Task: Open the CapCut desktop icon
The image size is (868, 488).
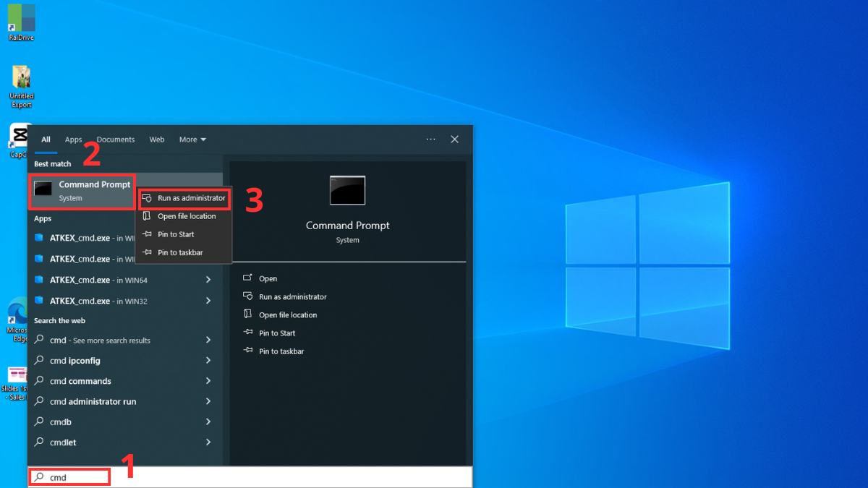Action: (x=18, y=140)
